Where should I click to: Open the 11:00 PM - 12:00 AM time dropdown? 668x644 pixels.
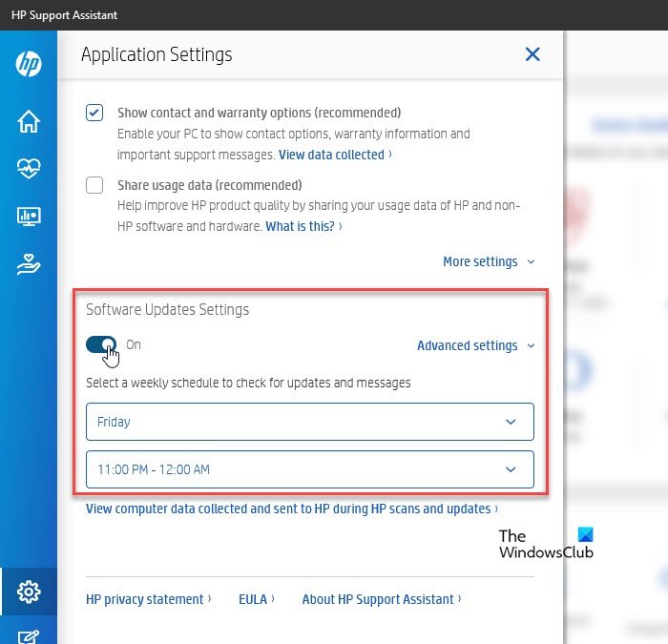click(x=310, y=469)
